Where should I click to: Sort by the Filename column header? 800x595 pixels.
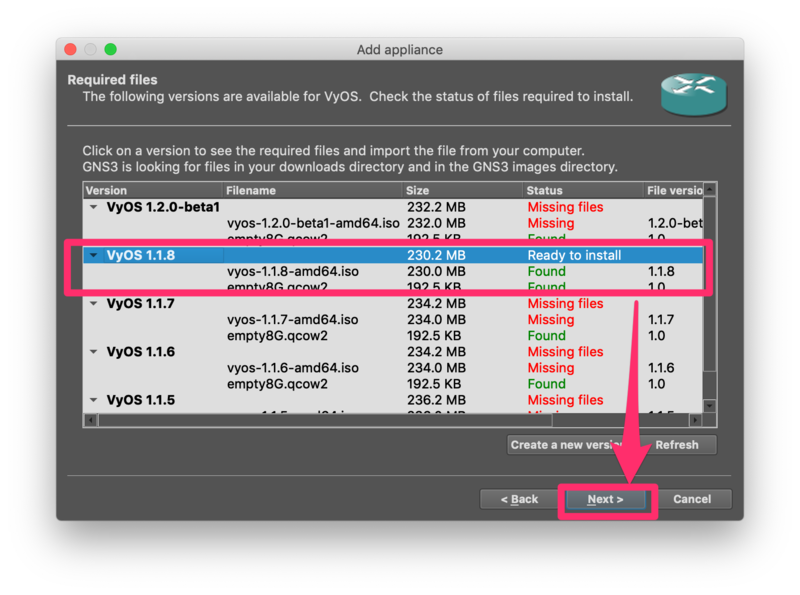(312, 190)
